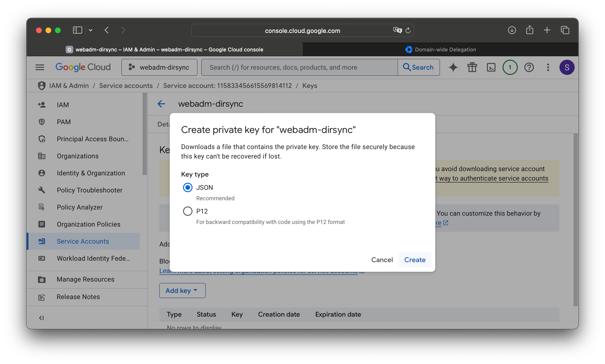Click the back arrow beside webadm-dirsync
The height and width of the screenshot is (364, 605).
click(161, 104)
